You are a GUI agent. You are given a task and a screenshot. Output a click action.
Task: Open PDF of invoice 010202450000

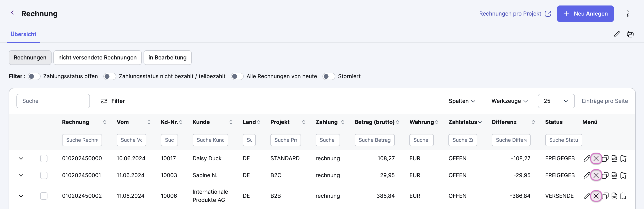[614, 158]
